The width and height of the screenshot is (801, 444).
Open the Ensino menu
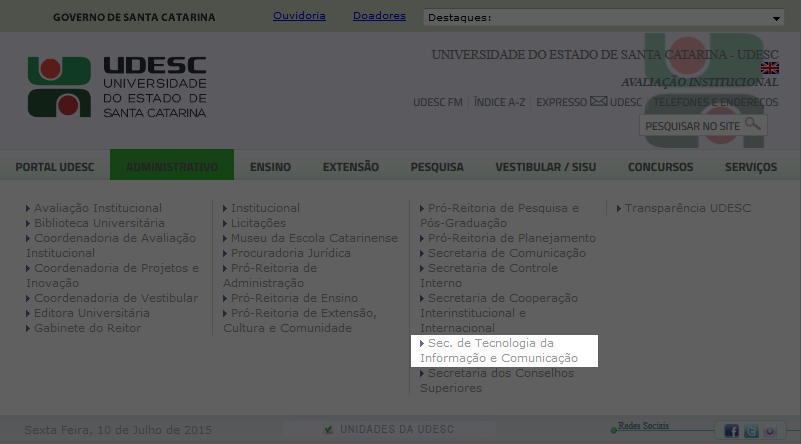coord(270,167)
